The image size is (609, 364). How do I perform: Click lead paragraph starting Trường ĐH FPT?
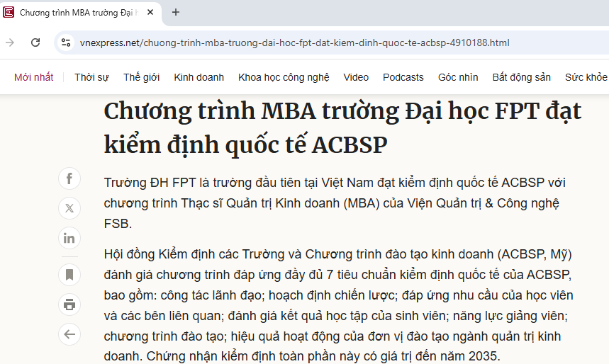click(x=335, y=203)
